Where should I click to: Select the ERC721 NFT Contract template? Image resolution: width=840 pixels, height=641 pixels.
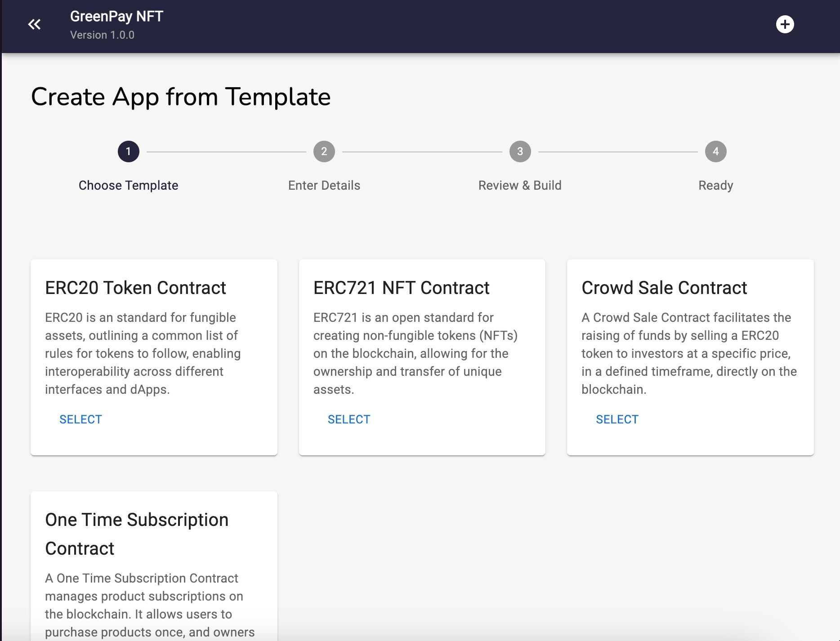(x=349, y=419)
